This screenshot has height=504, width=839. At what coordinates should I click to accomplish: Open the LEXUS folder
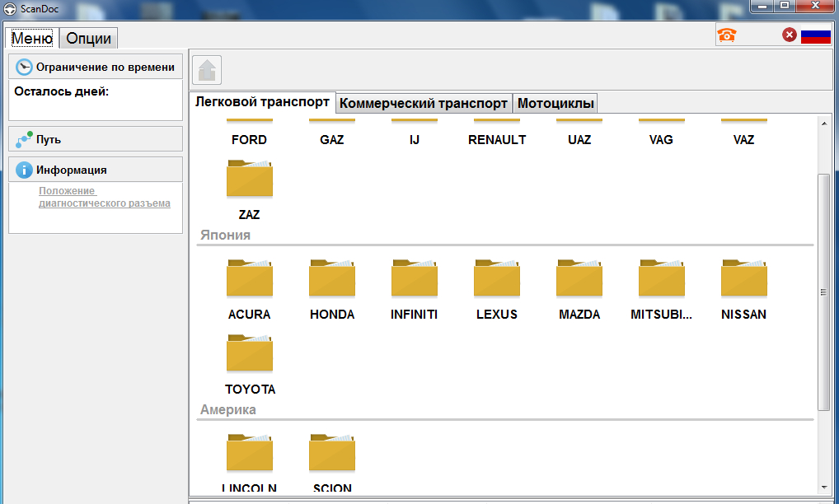click(496, 278)
